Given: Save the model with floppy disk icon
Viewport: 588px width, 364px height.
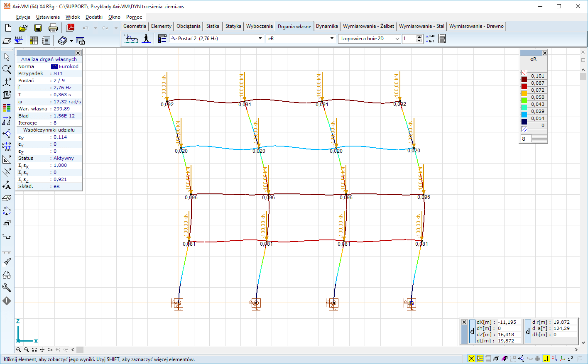Looking at the screenshot, I should pos(38,28).
